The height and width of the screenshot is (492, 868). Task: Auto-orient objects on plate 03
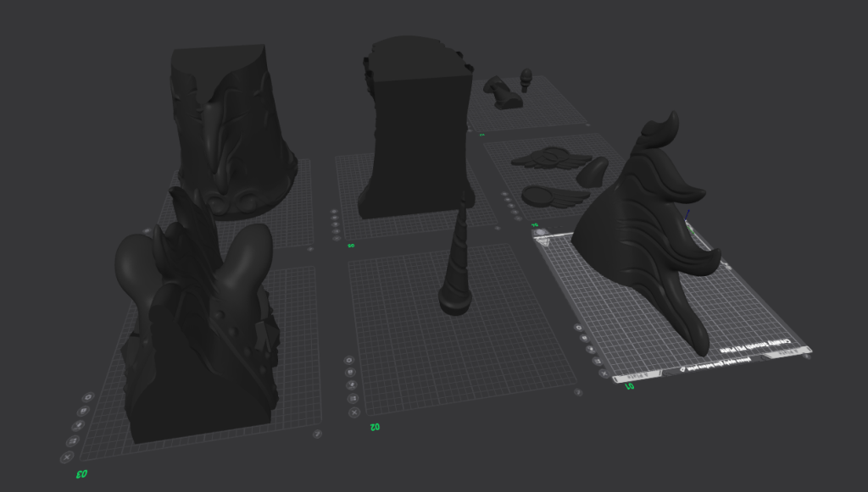[x=76, y=426]
